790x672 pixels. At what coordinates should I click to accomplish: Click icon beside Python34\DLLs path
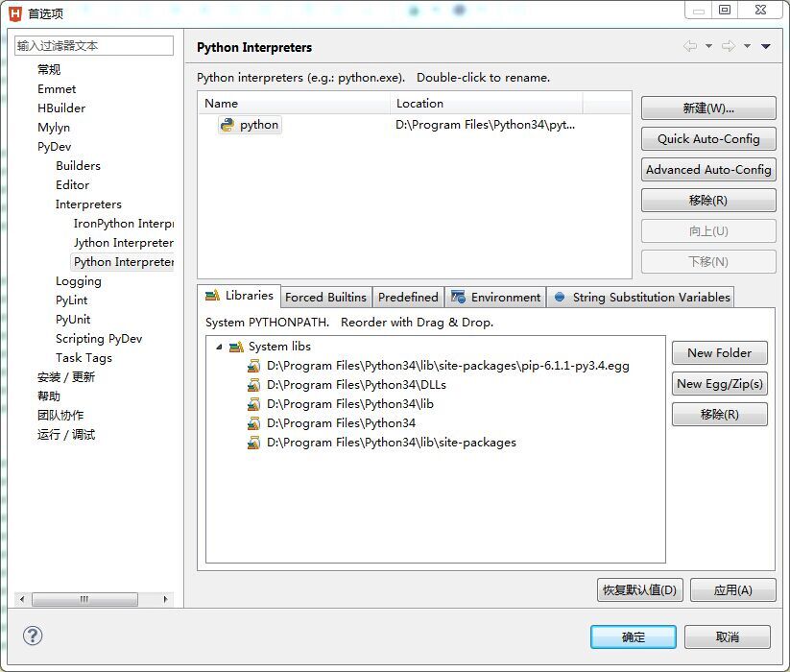pos(254,385)
